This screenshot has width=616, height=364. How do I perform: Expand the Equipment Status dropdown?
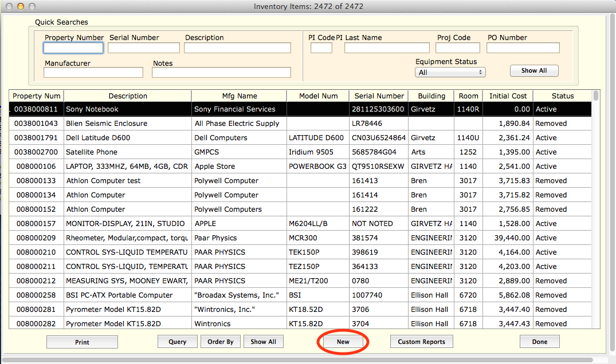pyautogui.click(x=450, y=73)
